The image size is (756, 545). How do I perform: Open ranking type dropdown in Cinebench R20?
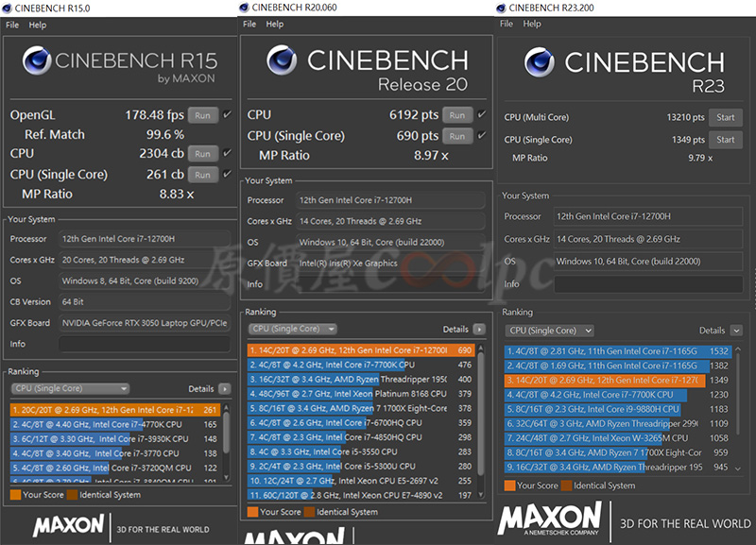293,329
